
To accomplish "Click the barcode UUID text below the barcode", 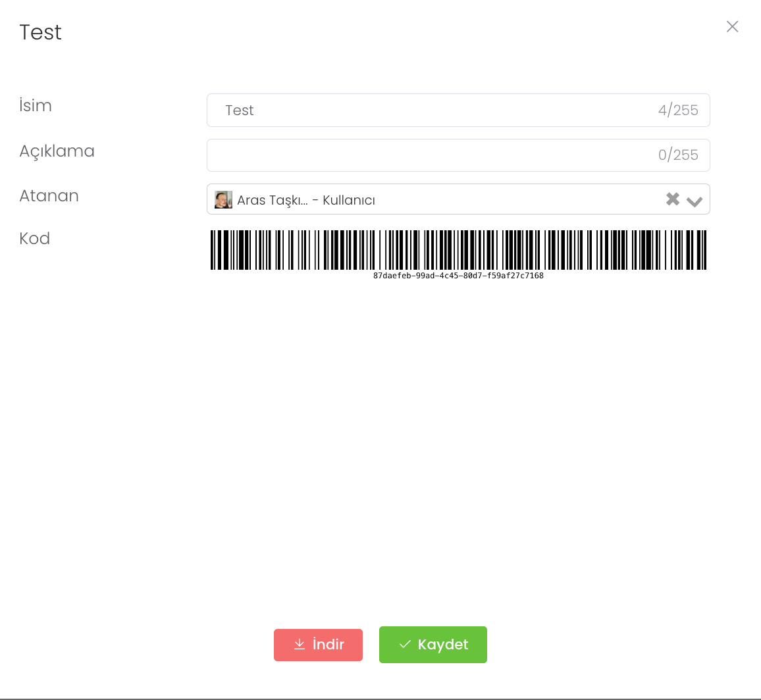I will (458, 276).
